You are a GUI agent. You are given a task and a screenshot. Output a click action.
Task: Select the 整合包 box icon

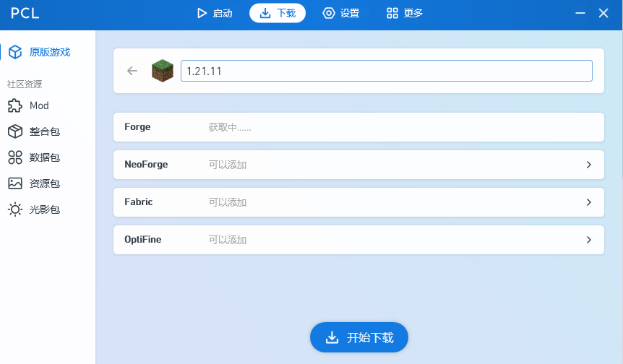point(15,131)
